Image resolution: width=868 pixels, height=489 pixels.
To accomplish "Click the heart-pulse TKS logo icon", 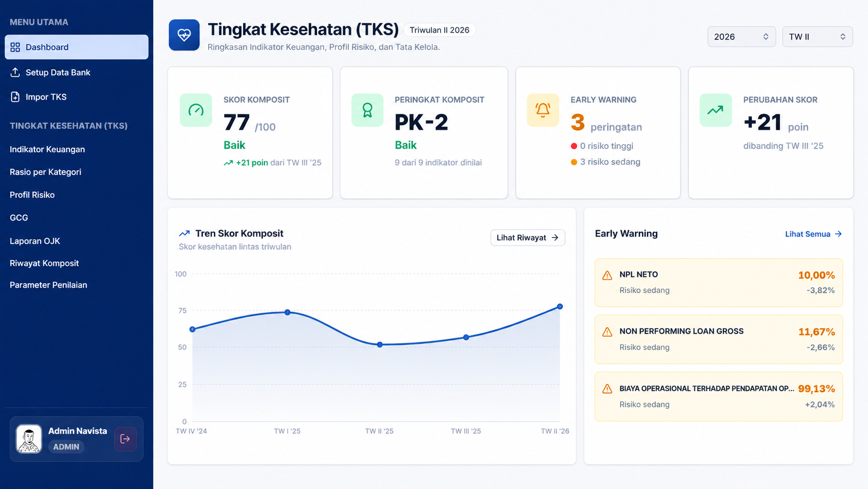I will (x=184, y=35).
